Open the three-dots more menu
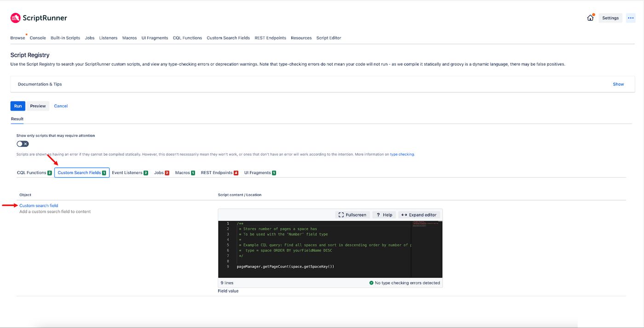 (631, 18)
